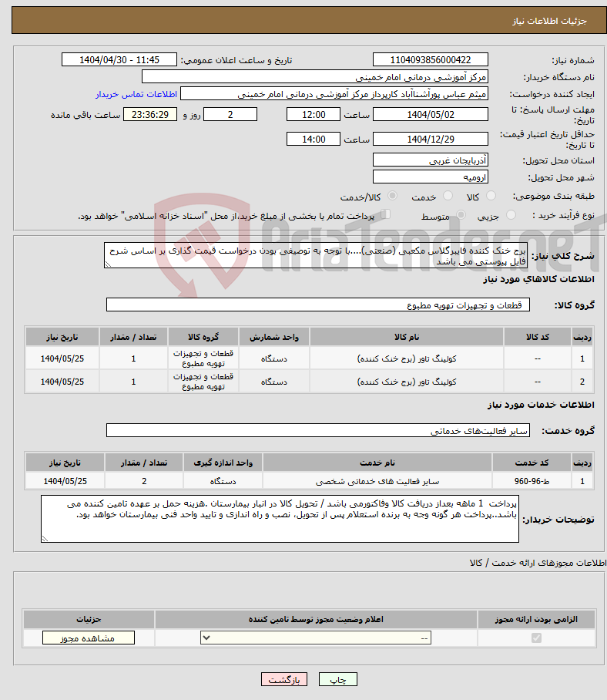Screen dimensions: 607x700
Task: Click the اعلام وضعیت مجوز column header
Action: click(x=316, y=619)
